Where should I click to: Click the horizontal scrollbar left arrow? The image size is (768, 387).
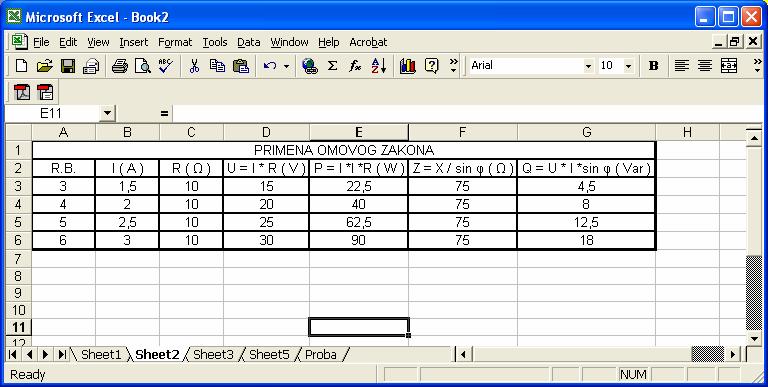click(463, 354)
